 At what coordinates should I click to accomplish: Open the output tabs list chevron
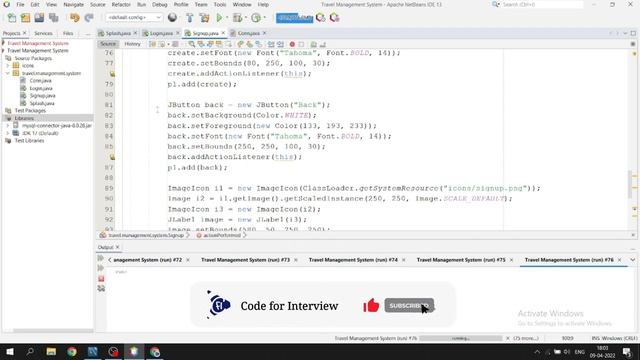click(x=633, y=260)
